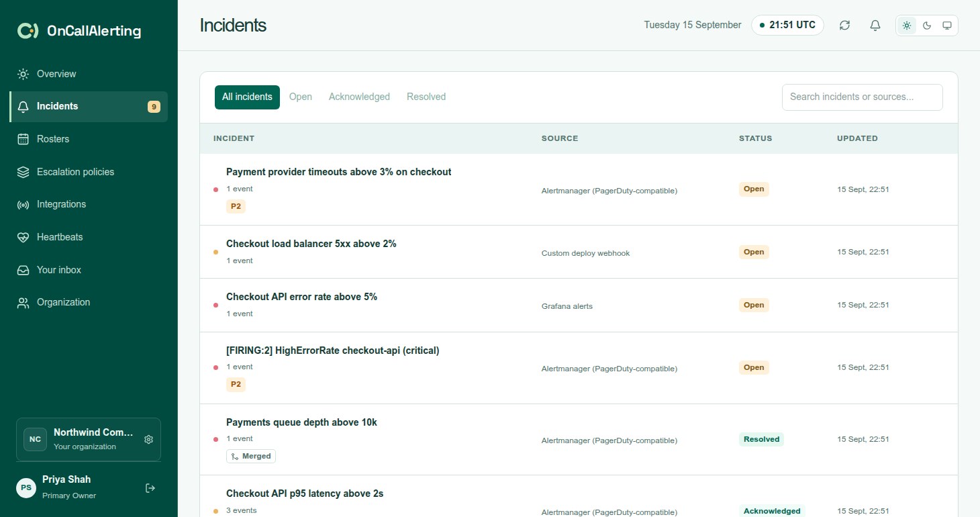The image size is (980, 517).
Task: Click P2 tag on Payment provider timeouts
Action: point(236,206)
